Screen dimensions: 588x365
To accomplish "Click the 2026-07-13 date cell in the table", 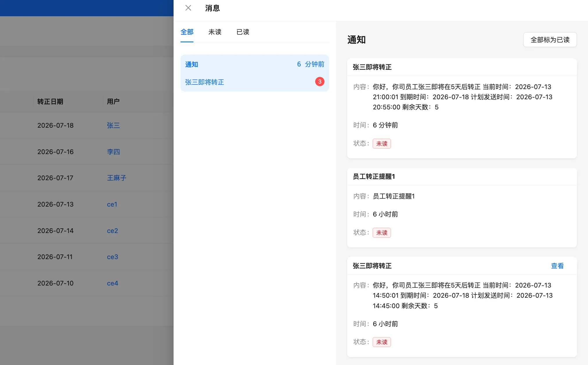I will [55, 204].
